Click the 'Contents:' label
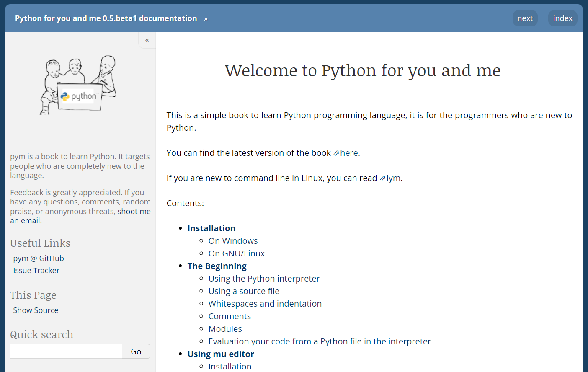The height and width of the screenshot is (372, 588). pos(185,203)
